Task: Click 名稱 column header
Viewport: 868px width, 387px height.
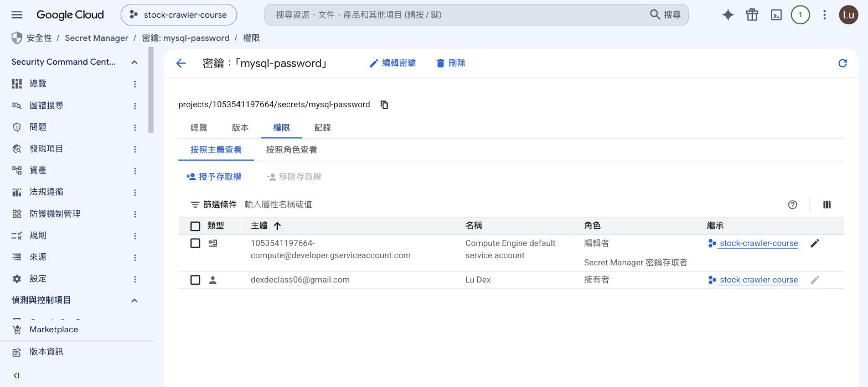Action: click(474, 226)
